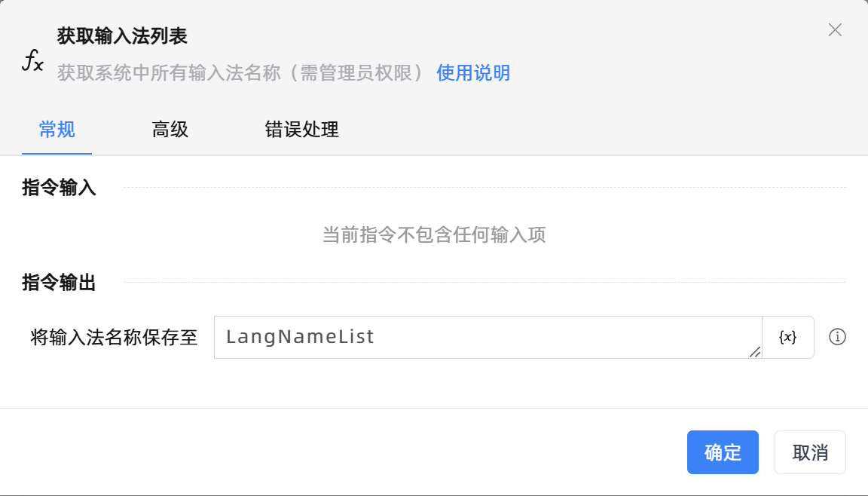868x496 pixels.
Task: Click the 指令输入 section header
Action: pyautogui.click(x=60, y=188)
